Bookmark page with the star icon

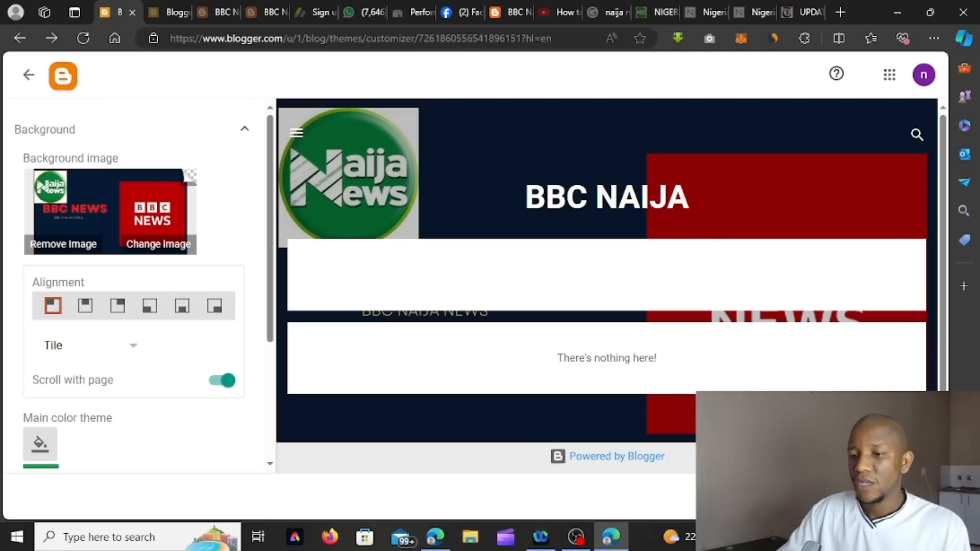tap(640, 38)
